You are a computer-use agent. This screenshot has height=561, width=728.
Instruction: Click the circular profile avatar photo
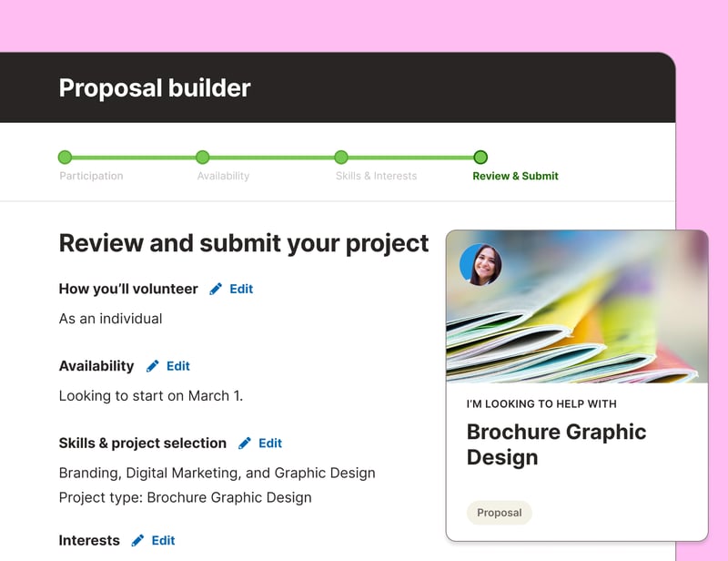(481, 265)
